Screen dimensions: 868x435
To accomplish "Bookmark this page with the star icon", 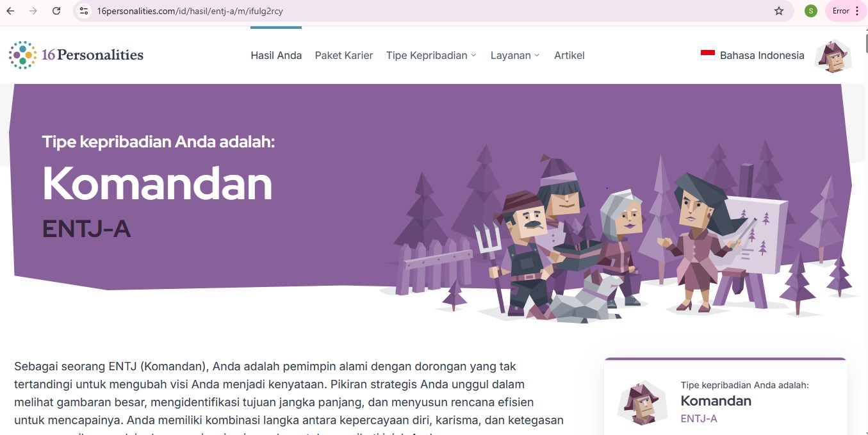I will pyautogui.click(x=779, y=11).
